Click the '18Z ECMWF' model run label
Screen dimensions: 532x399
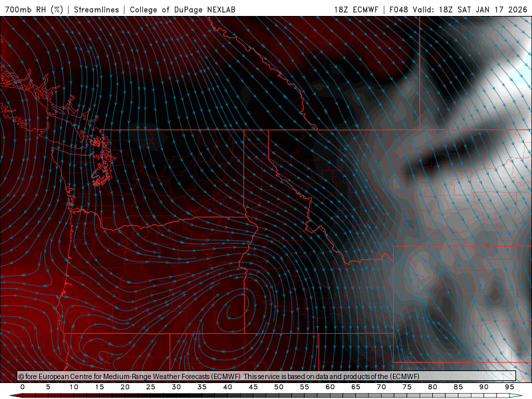356,9
